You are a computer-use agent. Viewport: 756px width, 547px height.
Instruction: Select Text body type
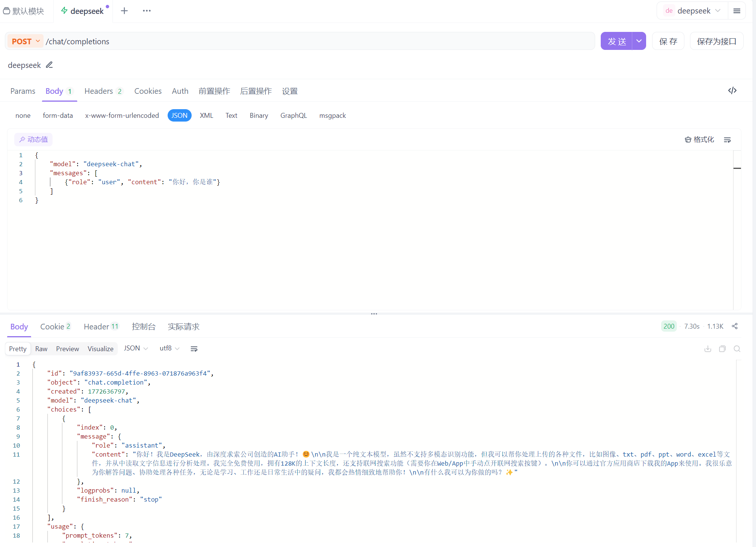(231, 116)
